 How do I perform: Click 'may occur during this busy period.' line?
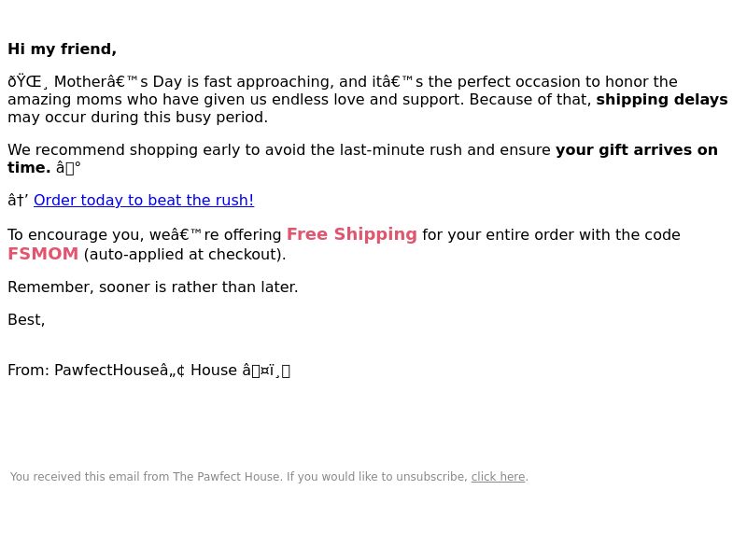[x=137, y=118]
